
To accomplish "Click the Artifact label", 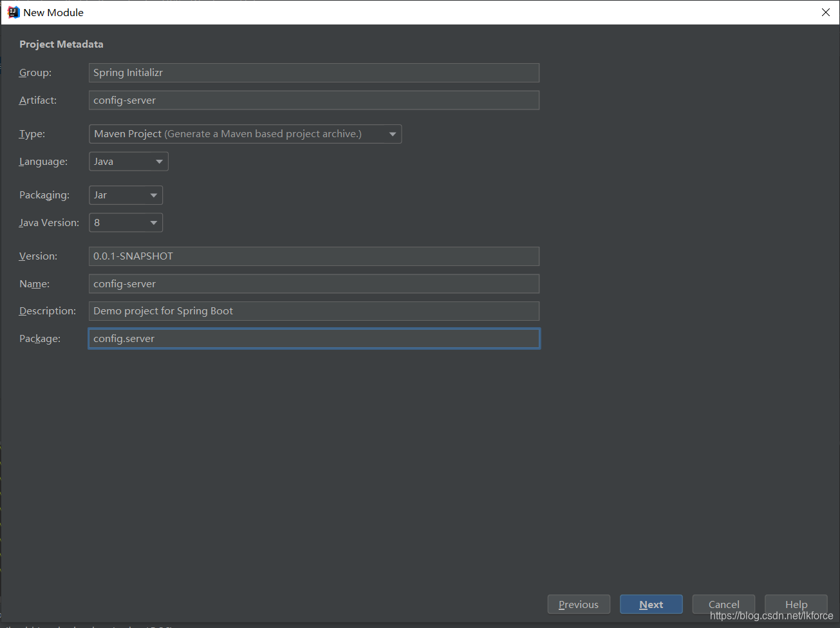I will (38, 100).
